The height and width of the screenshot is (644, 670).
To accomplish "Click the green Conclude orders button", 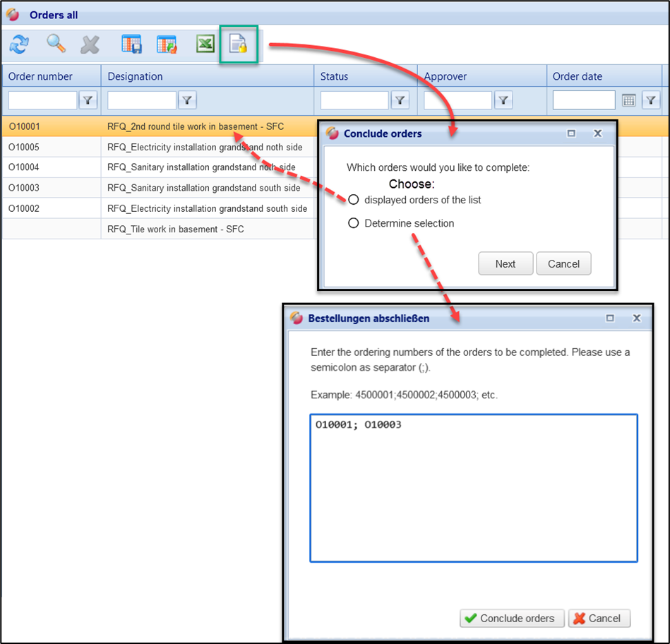I will (x=512, y=618).
